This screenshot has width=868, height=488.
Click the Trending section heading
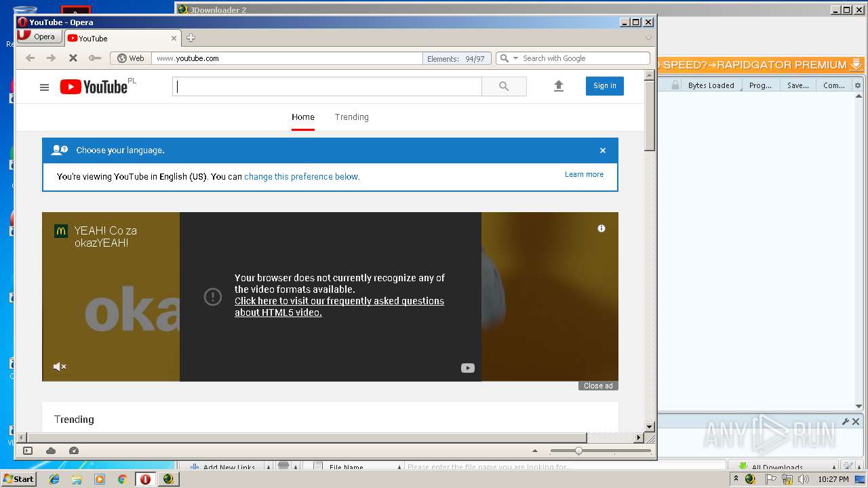tap(74, 420)
